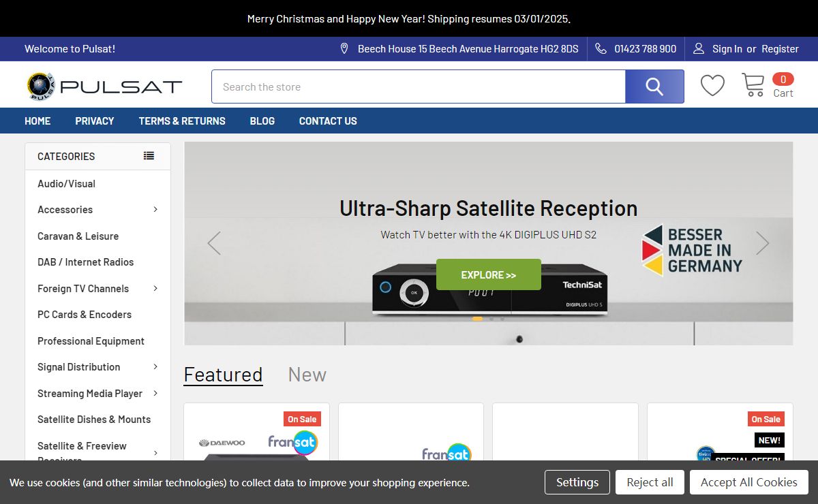Click the TechniSat receiver banner image
The image size is (818, 504).
point(489,289)
